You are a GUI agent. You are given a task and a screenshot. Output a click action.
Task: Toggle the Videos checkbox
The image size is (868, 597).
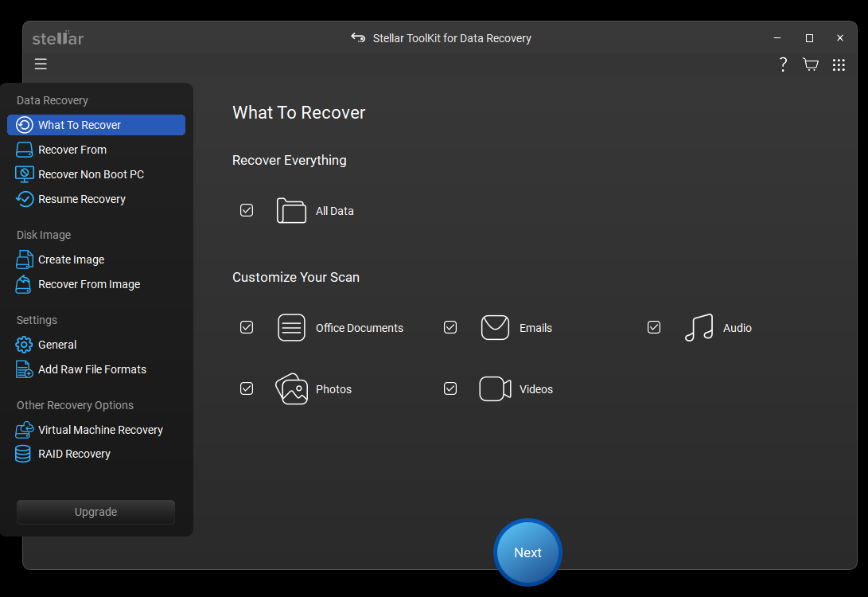point(450,388)
